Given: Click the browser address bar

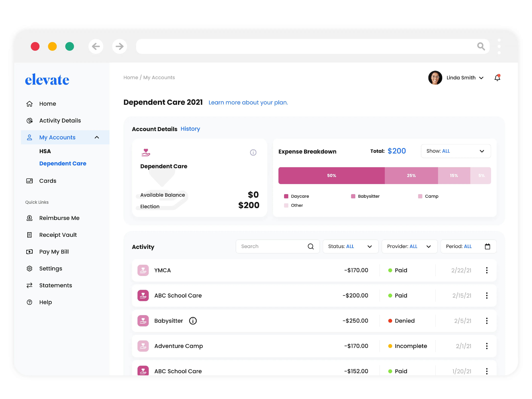Looking at the screenshot, I should click(313, 46).
